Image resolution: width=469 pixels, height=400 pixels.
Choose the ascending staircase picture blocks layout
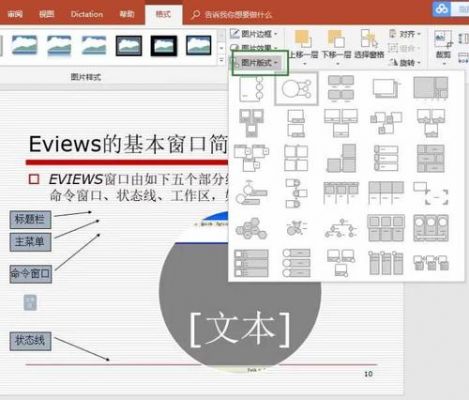point(341,158)
